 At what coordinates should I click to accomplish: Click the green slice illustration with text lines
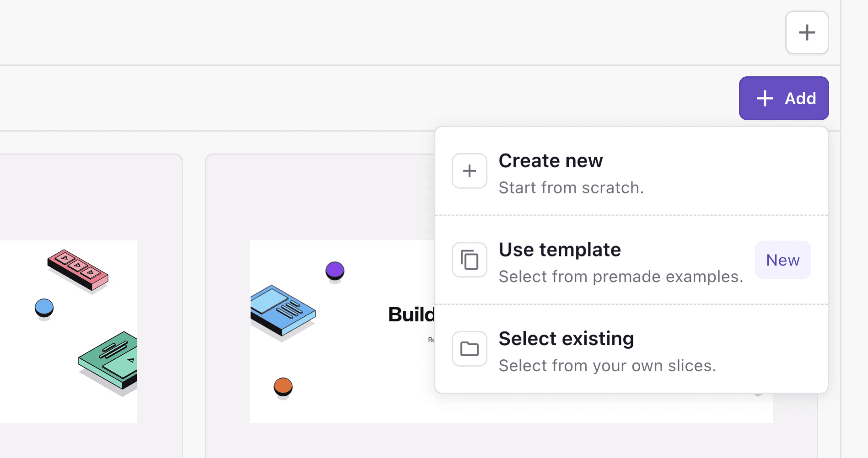110,361
